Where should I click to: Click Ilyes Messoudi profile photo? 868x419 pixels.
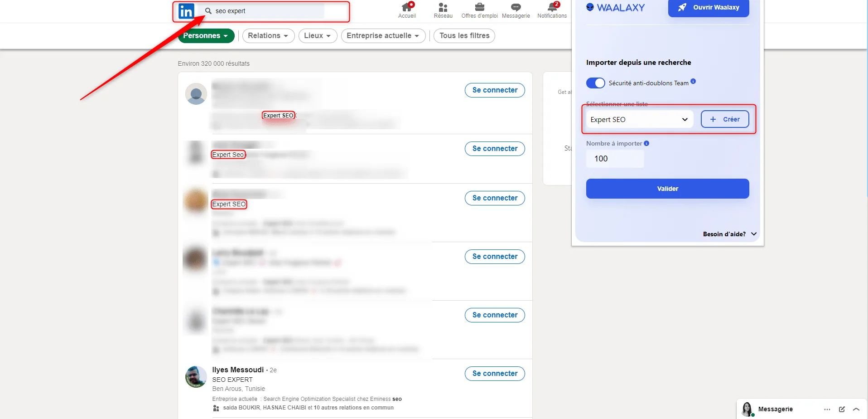coord(196,377)
